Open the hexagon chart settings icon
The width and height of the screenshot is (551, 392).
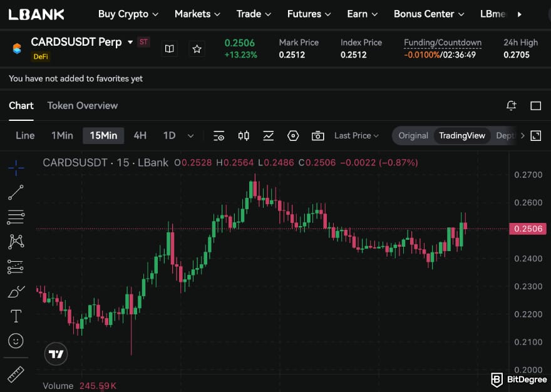[293, 136]
